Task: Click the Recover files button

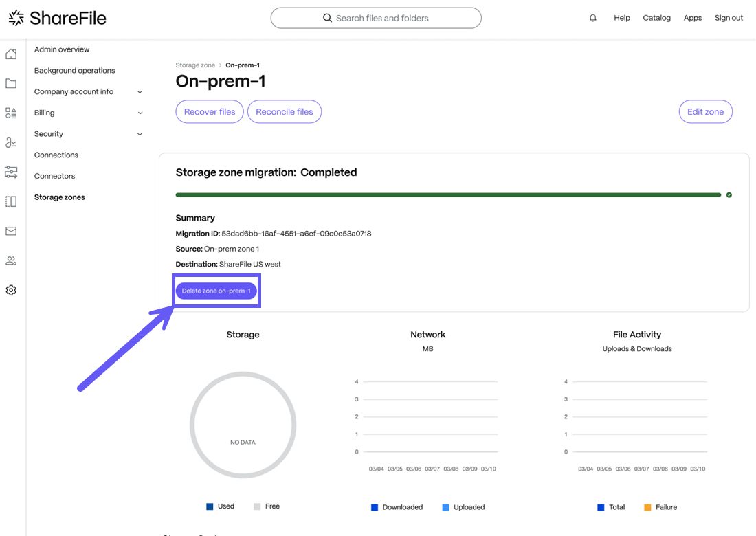Action: click(210, 112)
